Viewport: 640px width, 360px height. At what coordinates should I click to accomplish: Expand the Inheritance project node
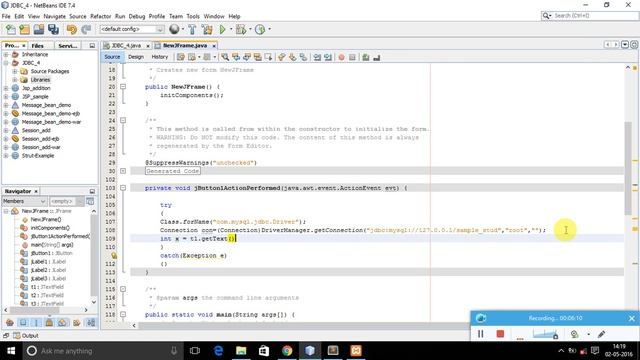6,54
